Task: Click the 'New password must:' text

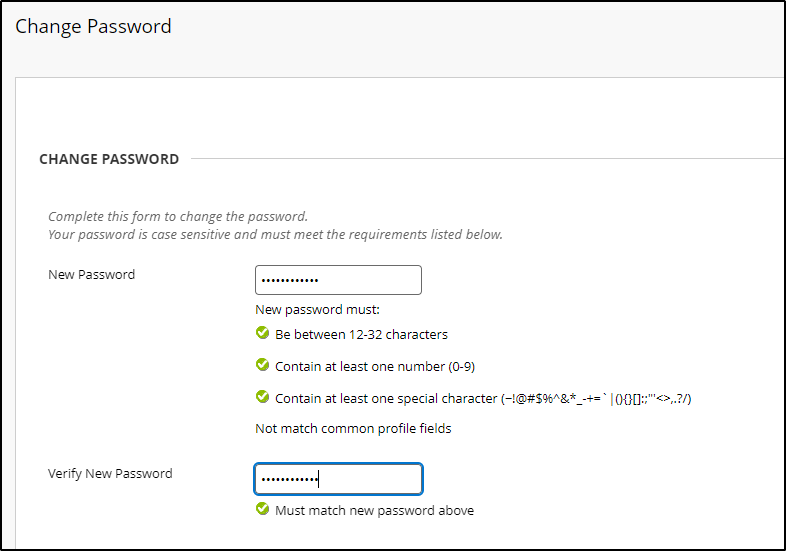Action: click(x=317, y=310)
